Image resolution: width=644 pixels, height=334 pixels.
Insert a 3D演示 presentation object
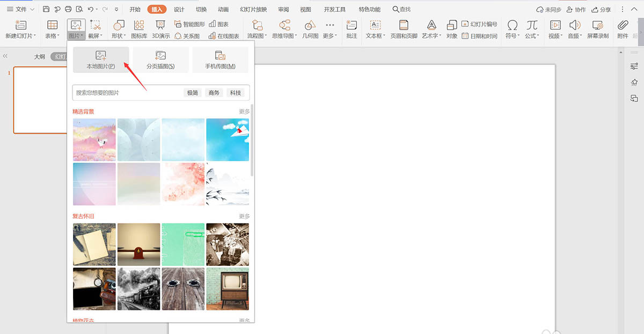coord(160,29)
